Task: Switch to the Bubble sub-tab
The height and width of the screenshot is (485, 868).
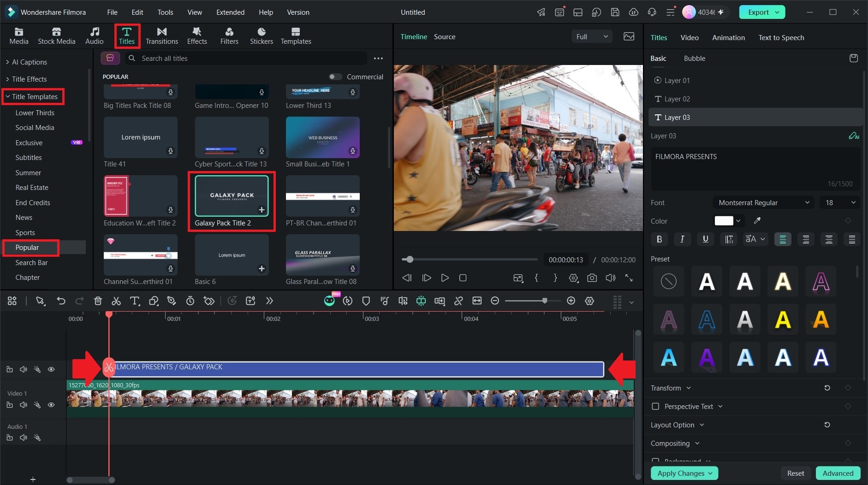Action: click(x=694, y=59)
